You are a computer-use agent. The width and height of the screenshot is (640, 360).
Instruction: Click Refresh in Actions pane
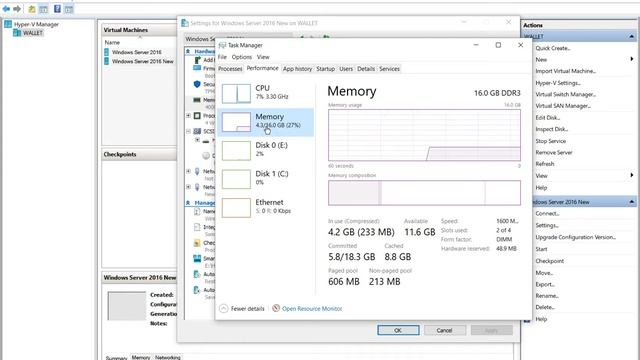[545, 164]
